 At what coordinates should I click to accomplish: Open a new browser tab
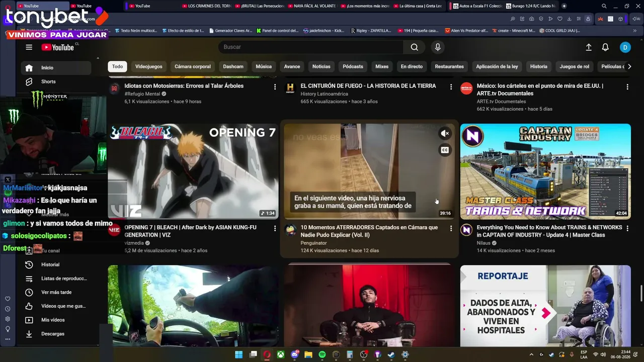pos(564,6)
